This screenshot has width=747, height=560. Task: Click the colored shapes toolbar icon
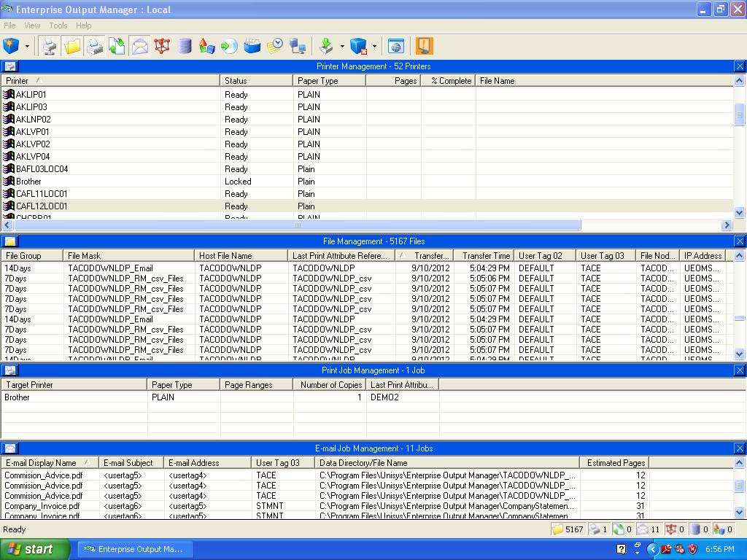206,46
